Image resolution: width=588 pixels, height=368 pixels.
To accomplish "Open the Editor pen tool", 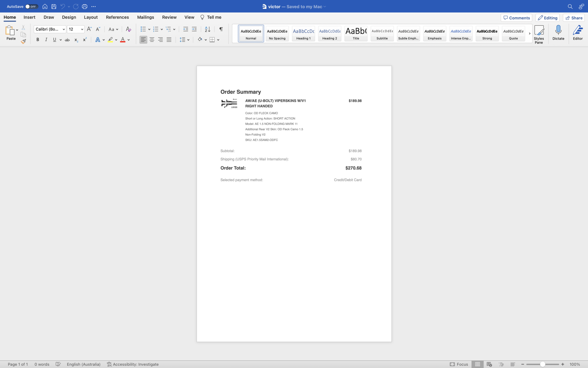I will point(577,32).
